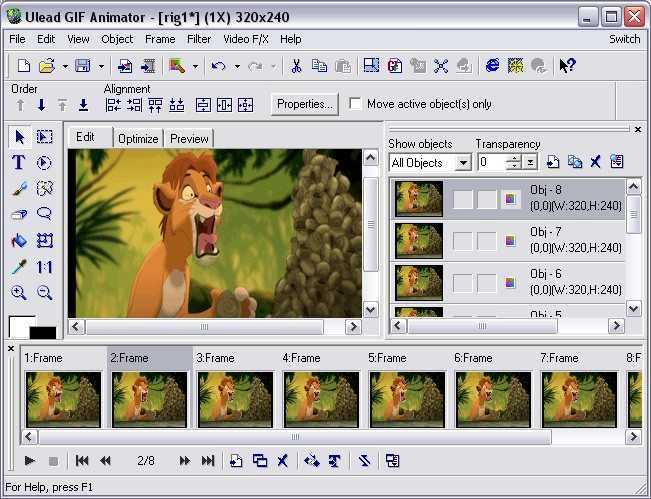This screenshot has height=499, width=651.
Task: Select the 5:Frame thumbnail
Action: coord(406,399)
